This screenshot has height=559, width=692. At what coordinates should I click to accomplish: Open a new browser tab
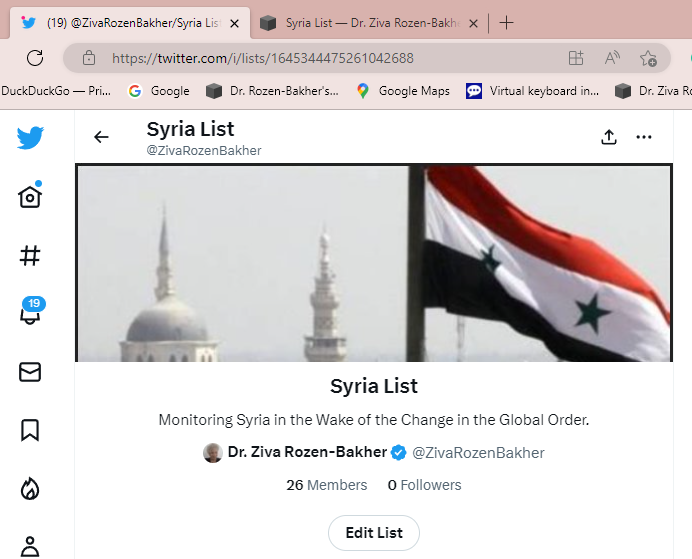(507, 23)
